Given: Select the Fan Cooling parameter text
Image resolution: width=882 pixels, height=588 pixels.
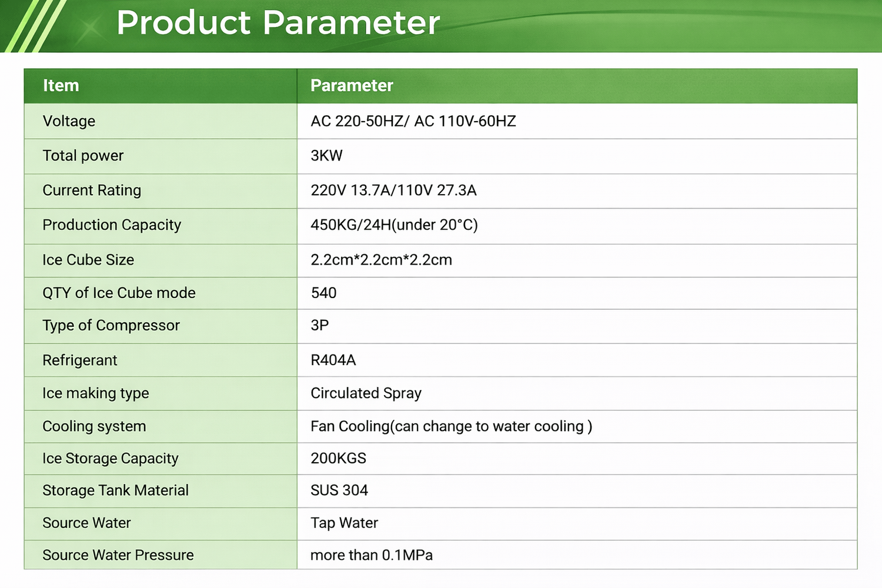Looking at the screenshot, I should point(451,426).
